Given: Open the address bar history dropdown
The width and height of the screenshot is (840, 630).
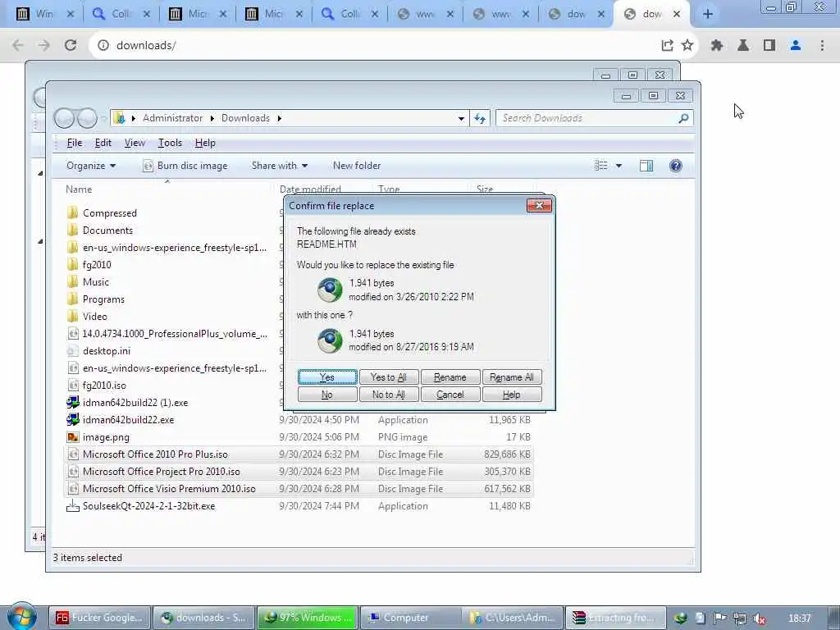Looking at the screenshot, I should pos(461,118).
